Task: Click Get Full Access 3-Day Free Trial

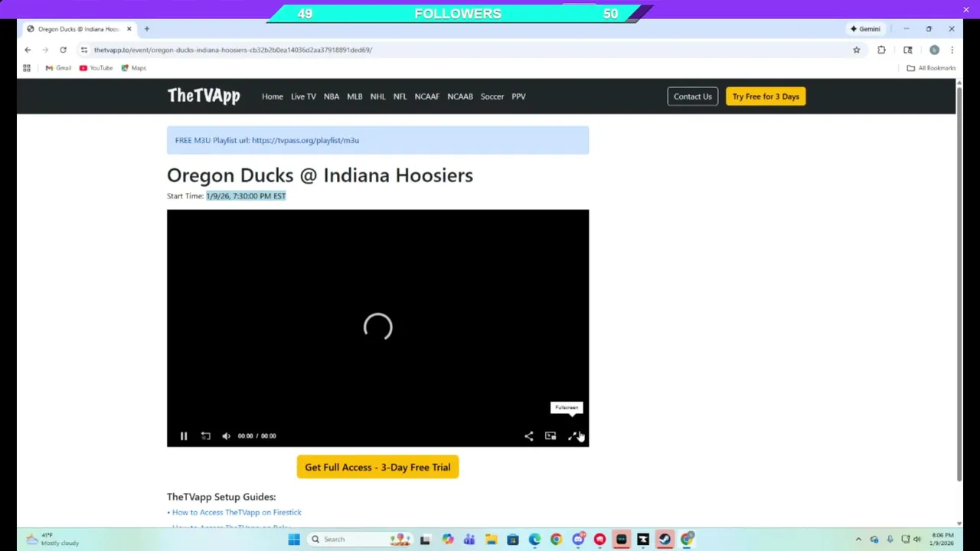Action: pyautogui.click(x=377, y=467)
